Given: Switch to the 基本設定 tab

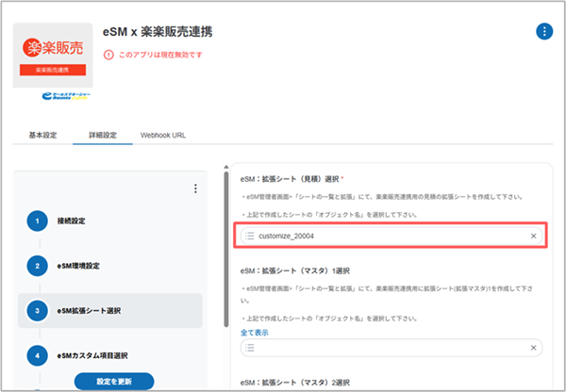Looking at the screenshot, I should point(39,135).
